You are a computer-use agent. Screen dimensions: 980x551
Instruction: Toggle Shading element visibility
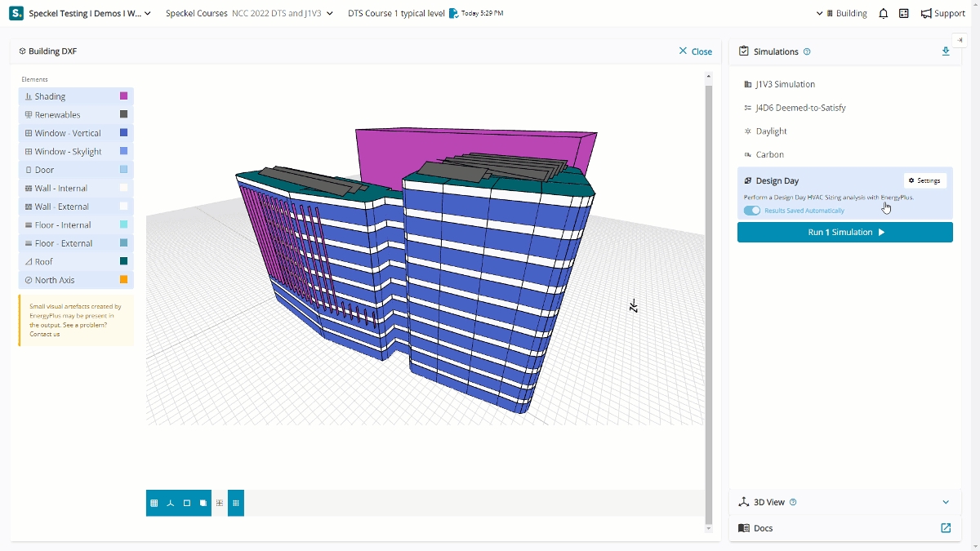pyautogui.click(x=76, y=96)
